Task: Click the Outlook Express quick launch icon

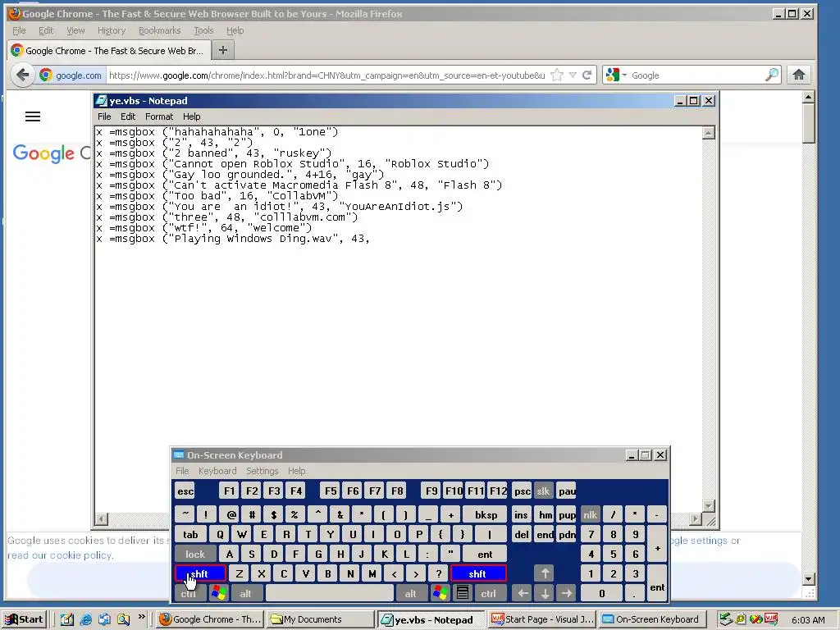Action: pos(104,619)
